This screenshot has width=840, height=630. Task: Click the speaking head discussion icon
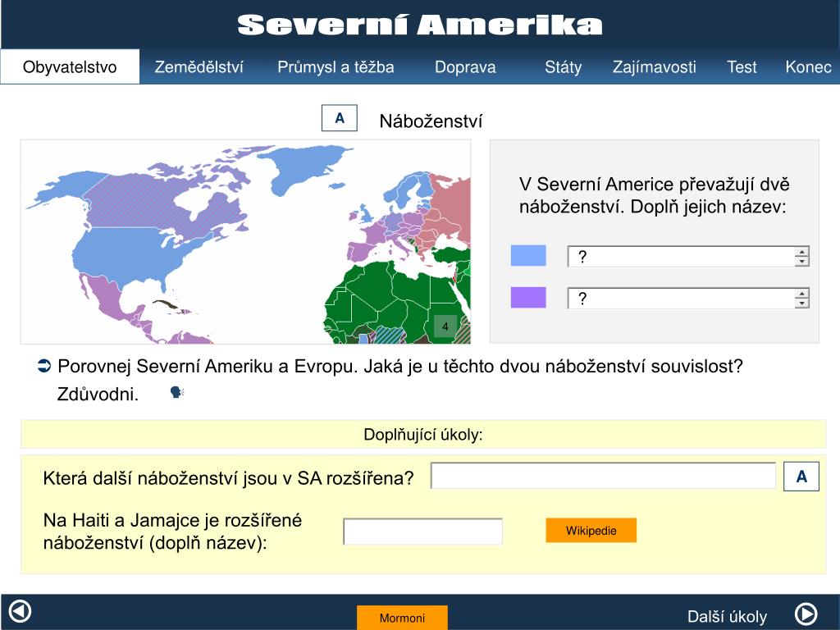click(x=177, y=392)
